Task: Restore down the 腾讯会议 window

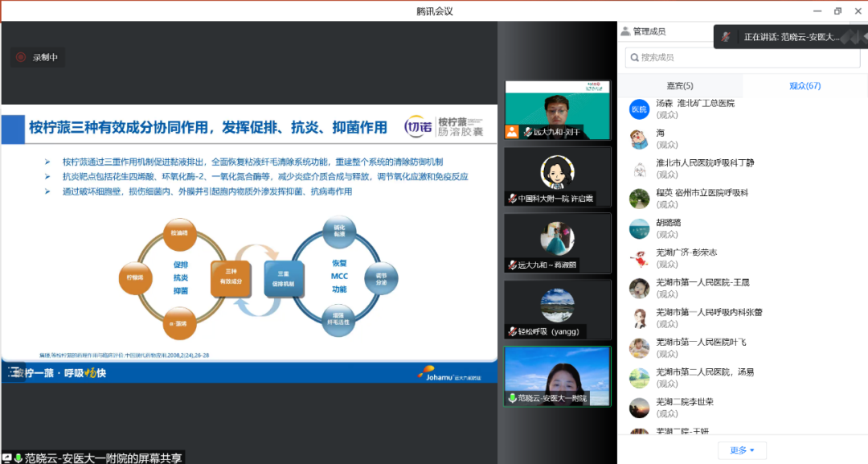Action: tap(837, 10)
